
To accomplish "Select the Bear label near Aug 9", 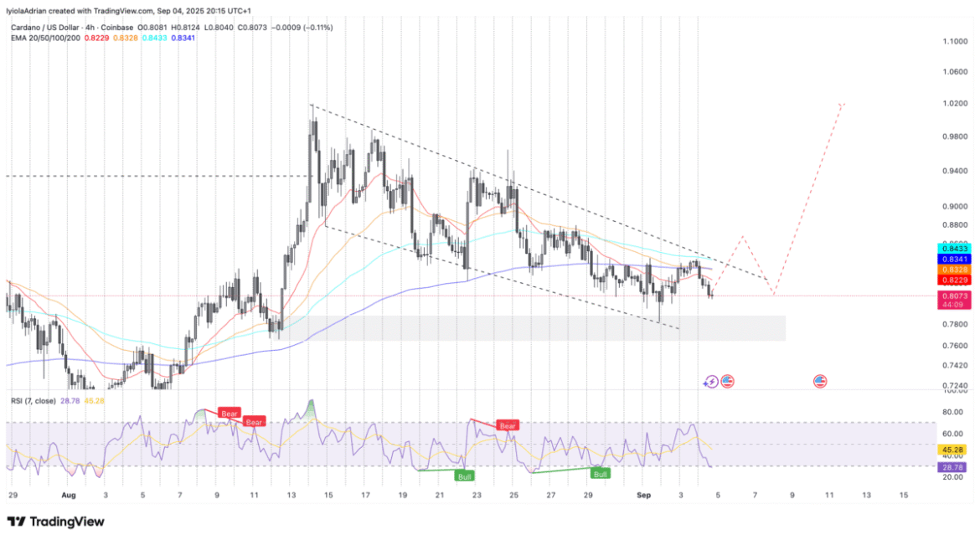I will point(230,413).
